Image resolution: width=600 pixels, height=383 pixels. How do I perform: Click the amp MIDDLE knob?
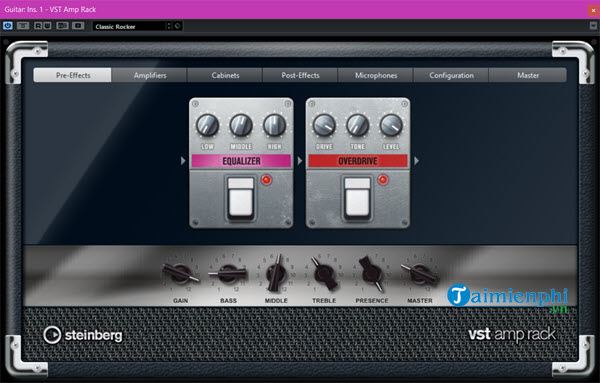276,273
